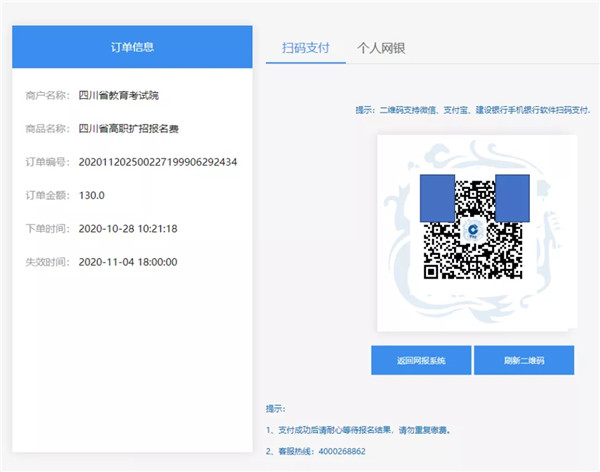This screenshot has height=472, width=600.
Task: Select product name 四川省高职扩招报名费
Action: [129, 129]
